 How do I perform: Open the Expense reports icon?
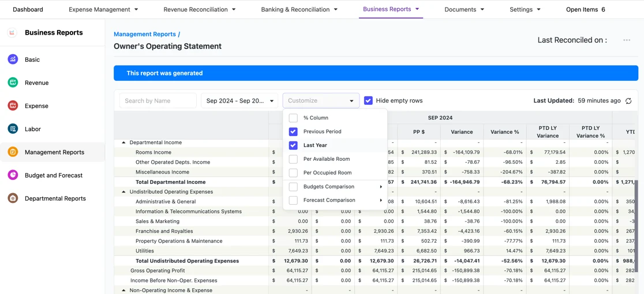13,106
